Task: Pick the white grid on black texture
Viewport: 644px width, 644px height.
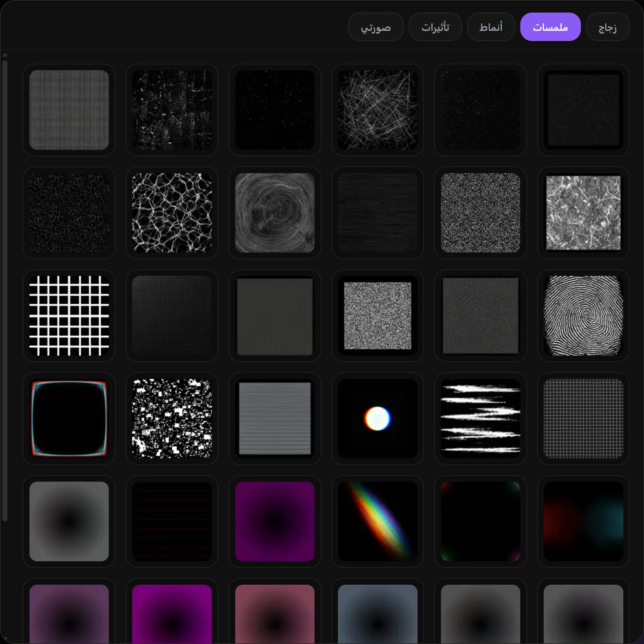Action: [69, 316]
